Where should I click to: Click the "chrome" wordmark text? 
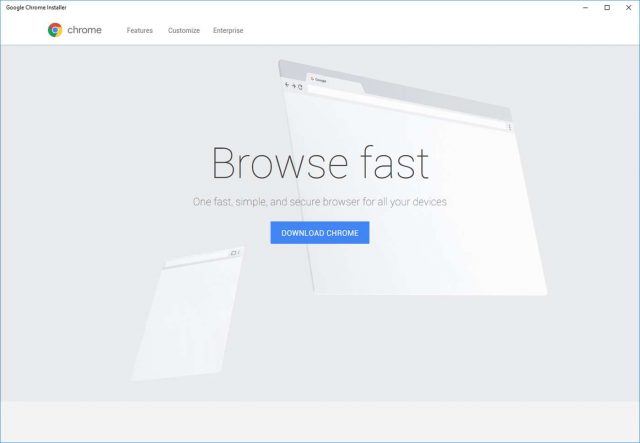(84, 31)
